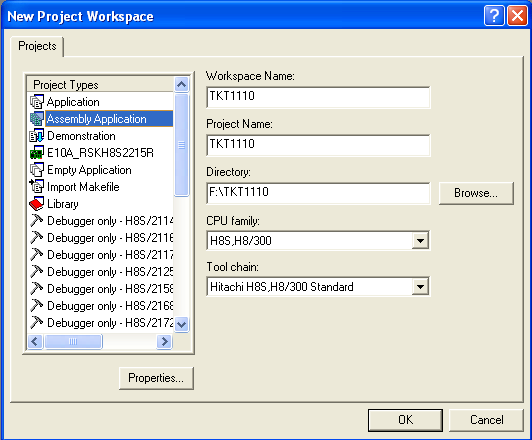Screen dimensions: 532x440
Task: Select Debugger only - H8S/2168 entry
Action: pyautogui.click(x=110, y=305)
